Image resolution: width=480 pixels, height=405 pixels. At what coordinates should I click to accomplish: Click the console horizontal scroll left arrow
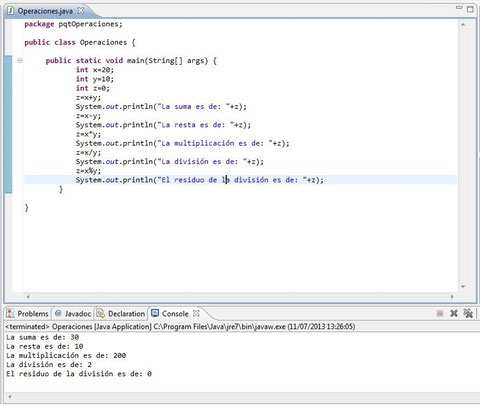click(10, 397)
